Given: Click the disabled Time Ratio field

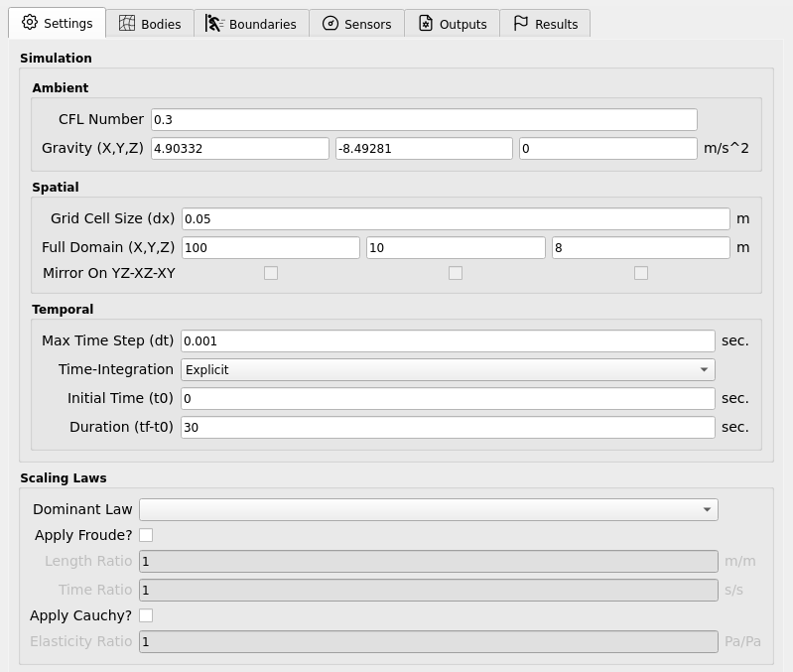Looking at the screenshot, I should click(429, 590).
